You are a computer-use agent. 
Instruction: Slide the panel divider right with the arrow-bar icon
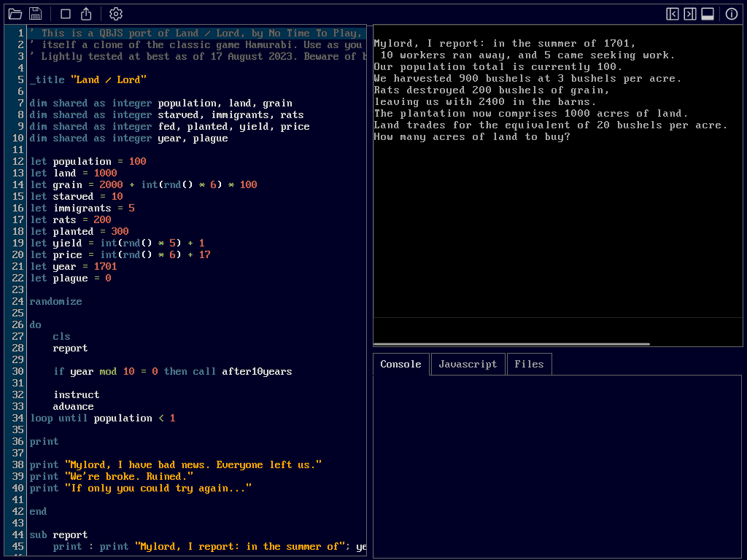coord(690,14)
